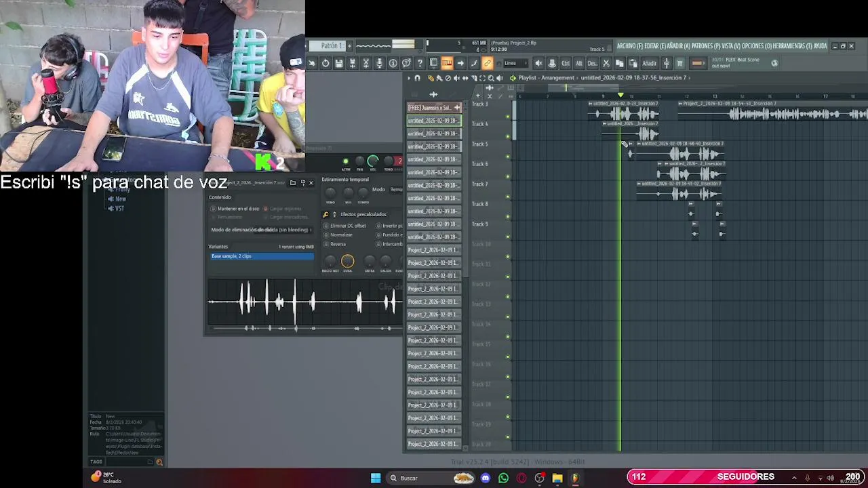This screenshot has width=868, height=488.
Task: Click the Des. button in toolbar
Action: click(x=592, y=63)
